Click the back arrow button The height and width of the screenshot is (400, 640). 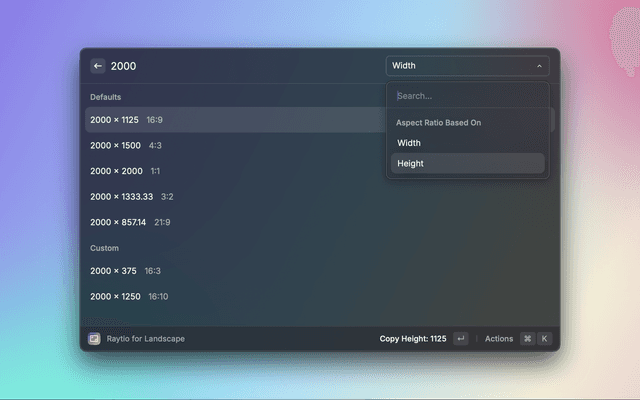[98, 66]
